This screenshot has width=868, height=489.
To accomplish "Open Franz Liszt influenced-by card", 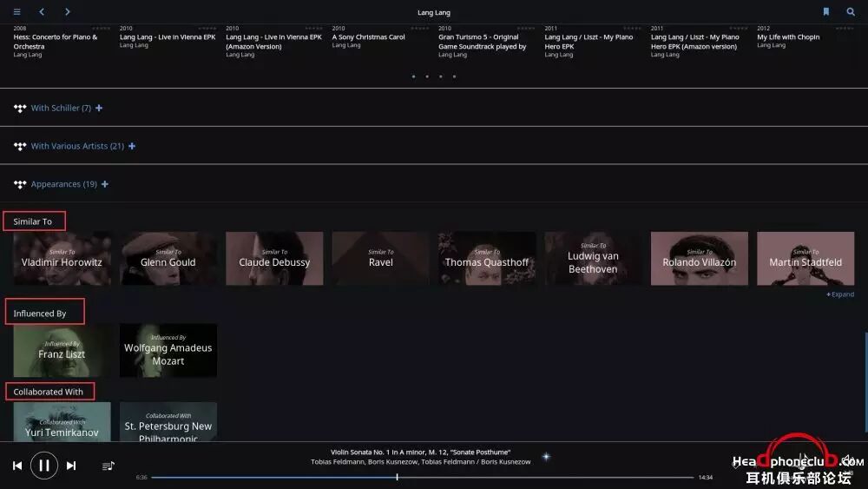I will coord(62,351).
